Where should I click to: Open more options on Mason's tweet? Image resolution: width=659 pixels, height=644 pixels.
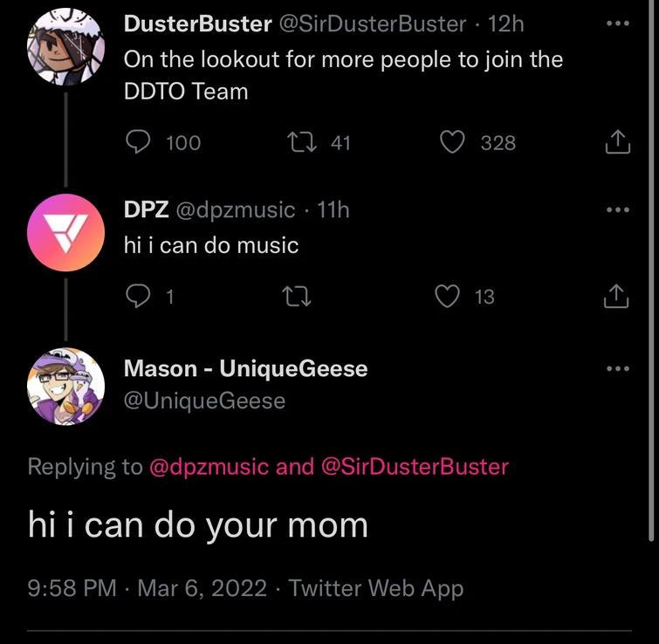tap(616, 369)
